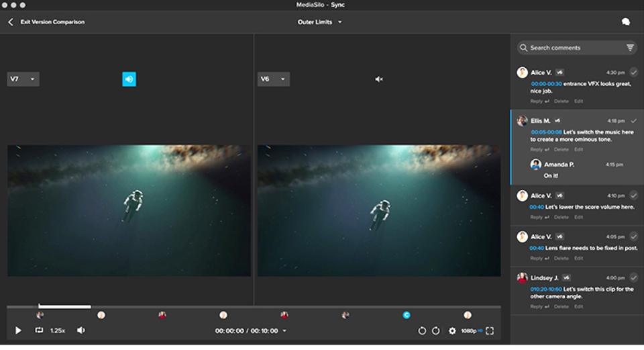Click the rewind circular arrow icon

click(x=422, y=331)
